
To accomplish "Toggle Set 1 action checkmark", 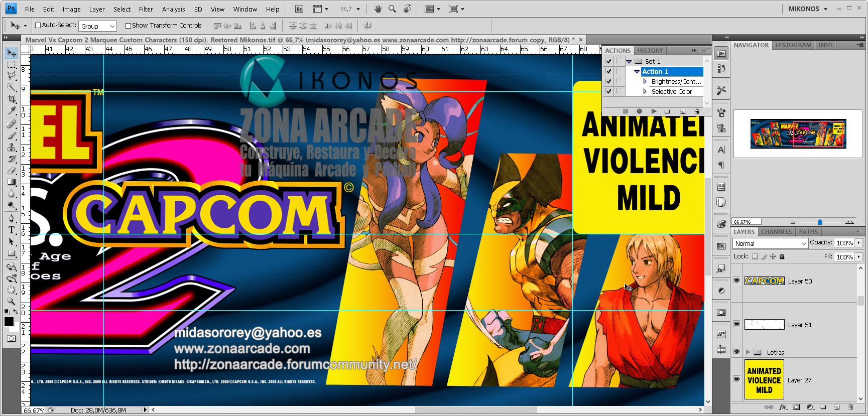I will tap(608, 61).
